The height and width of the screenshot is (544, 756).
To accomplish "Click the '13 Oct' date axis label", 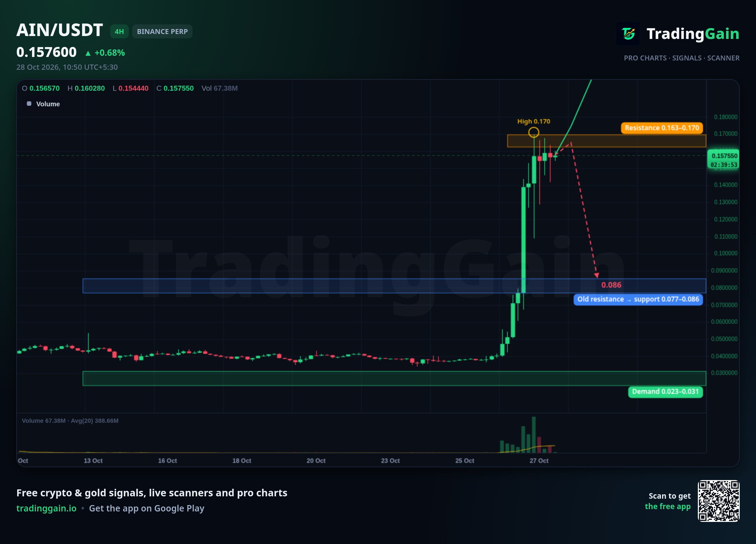I will pos(93,461).
